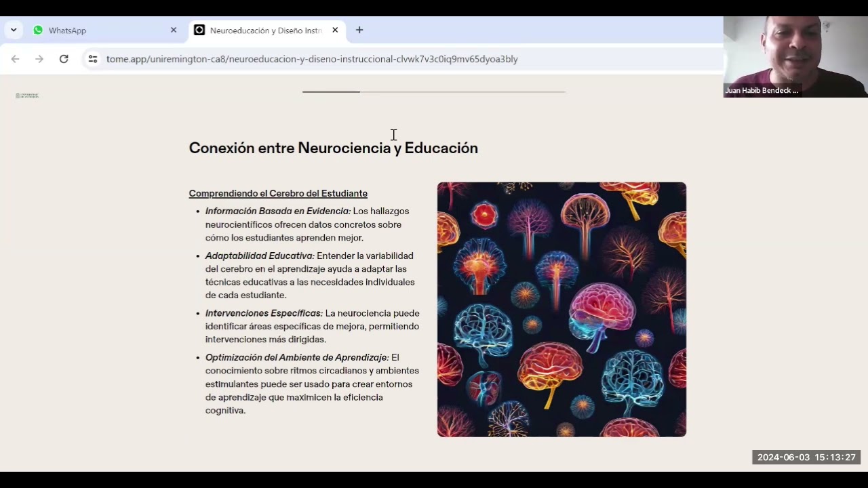Click the title Conexión entre Neurociencia y Educación
This screenshot has width=868, height=488.
tap(333, 148)
